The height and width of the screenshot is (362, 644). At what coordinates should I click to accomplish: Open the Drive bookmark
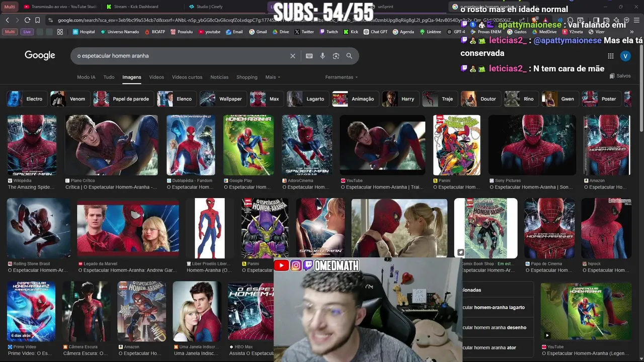coord(280,32)
